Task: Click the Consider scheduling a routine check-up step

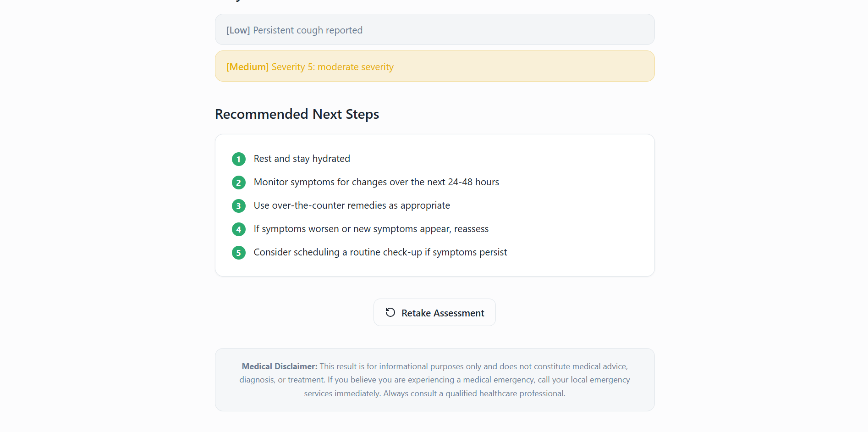Action: tap(380, 252)
